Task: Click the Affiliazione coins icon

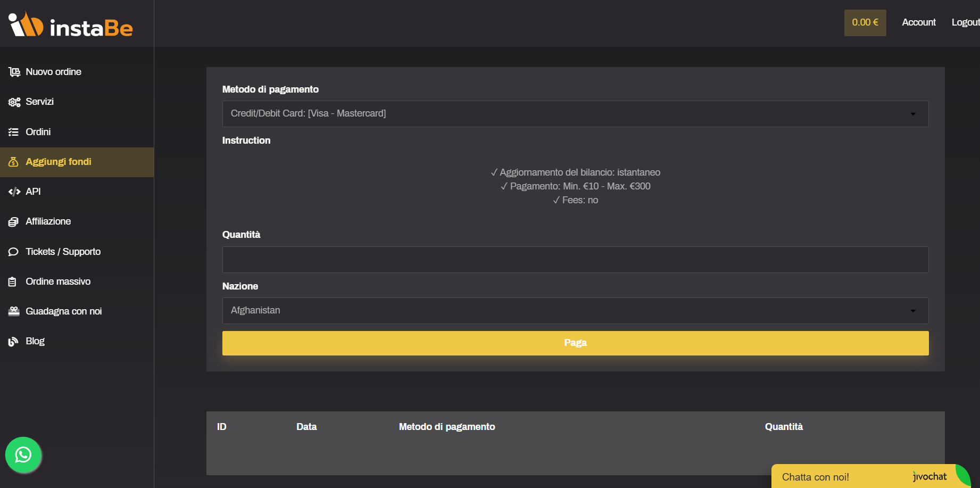Action: 14,222
